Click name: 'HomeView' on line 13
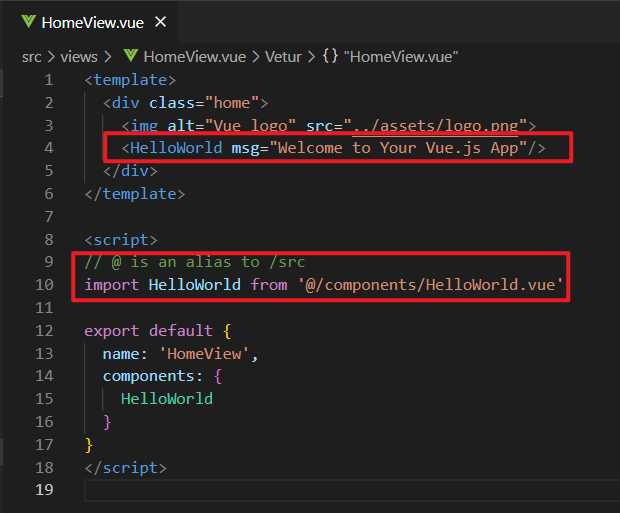The image size is (620, 513). (180, 354)
